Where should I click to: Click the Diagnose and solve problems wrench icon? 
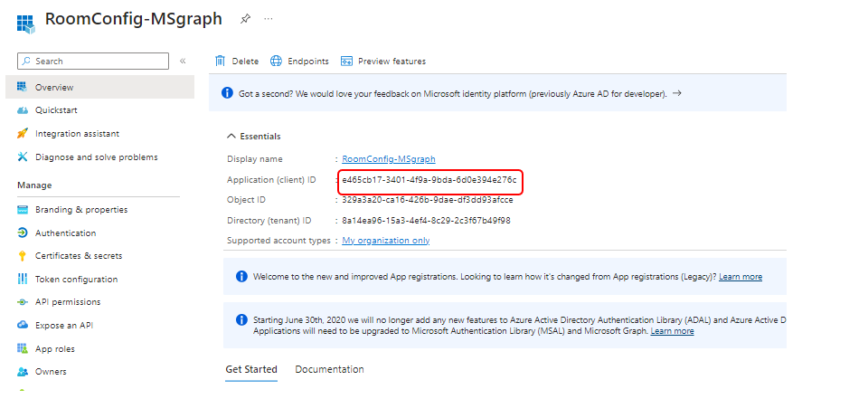point(22,157)
